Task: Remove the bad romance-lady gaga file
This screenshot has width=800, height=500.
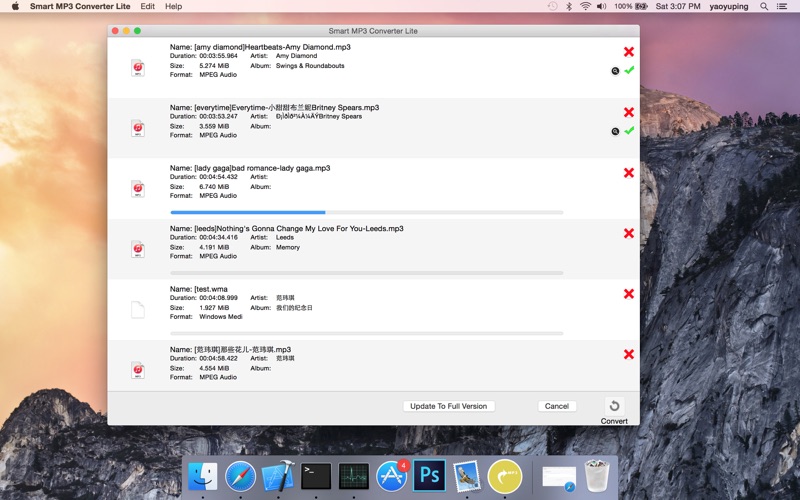Action: pos(629,173)
